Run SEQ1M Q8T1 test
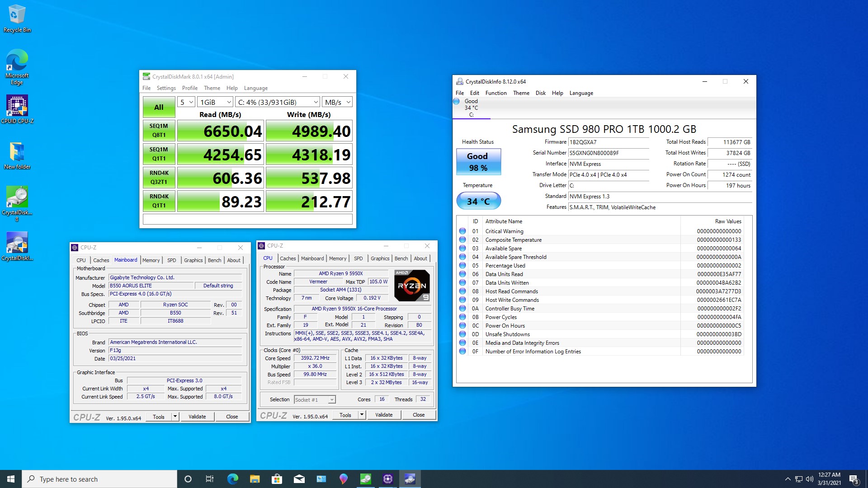 (159, 131)
